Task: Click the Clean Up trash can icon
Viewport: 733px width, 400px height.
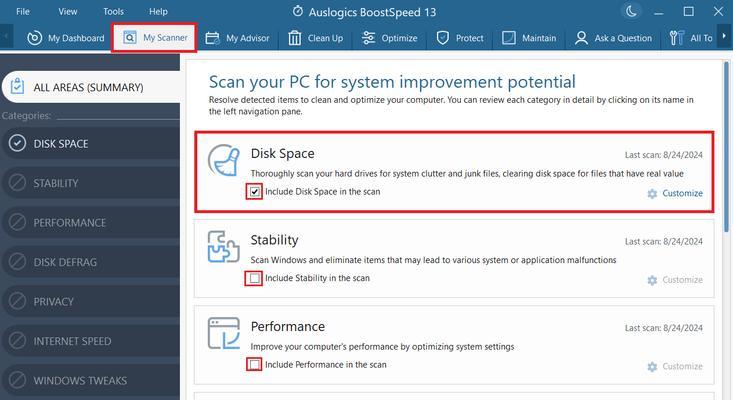Action: (295, 38)
